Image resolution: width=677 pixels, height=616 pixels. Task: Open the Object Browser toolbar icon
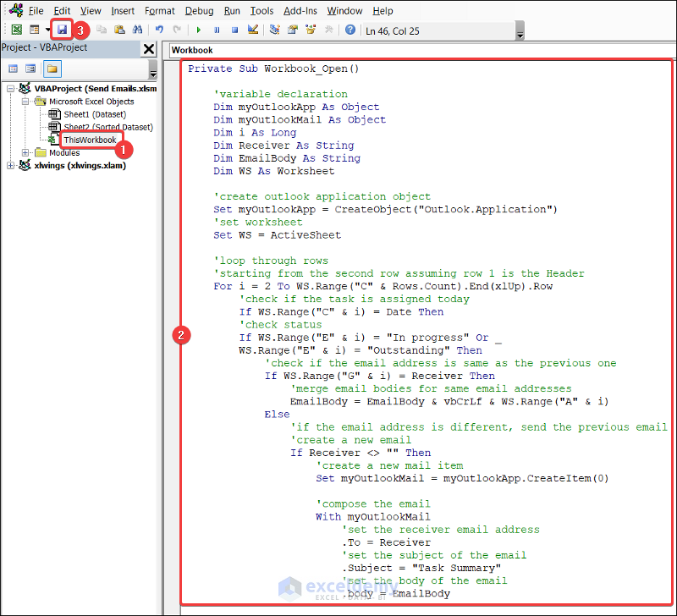pyautogui.click(x=311, y=30)
